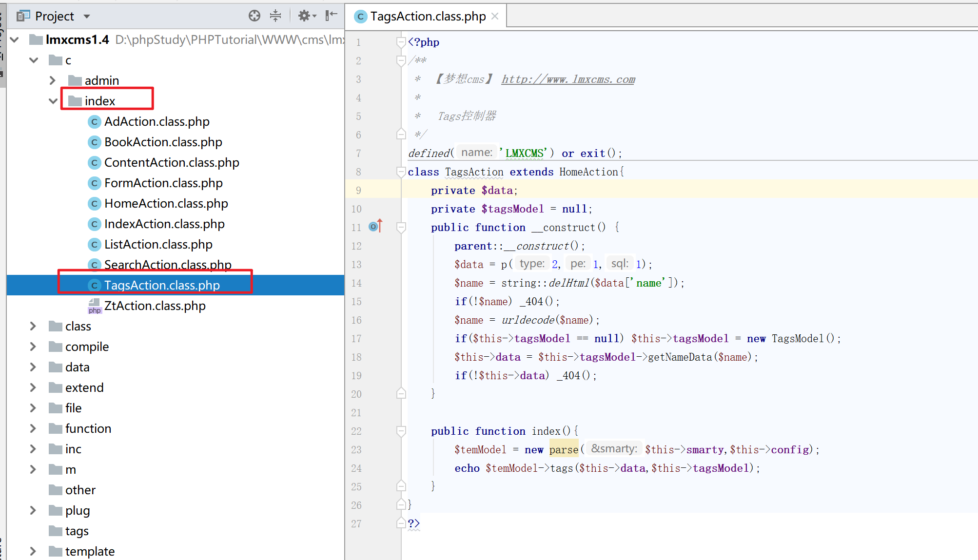Click the admin folder icon
The height and width of the screenshot is (560, 978).
click(x=75, y=80)
